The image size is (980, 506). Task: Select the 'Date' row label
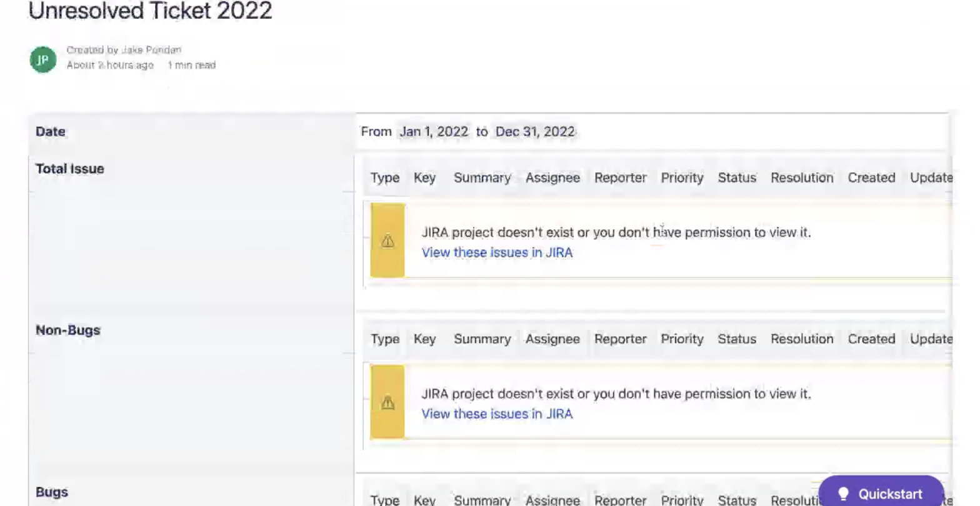coord(51,132)
